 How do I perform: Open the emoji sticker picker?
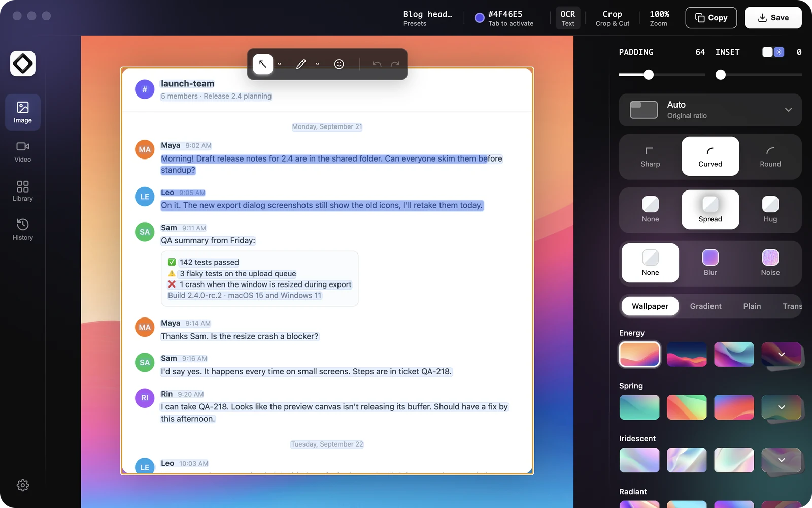(x=339, y=64)
